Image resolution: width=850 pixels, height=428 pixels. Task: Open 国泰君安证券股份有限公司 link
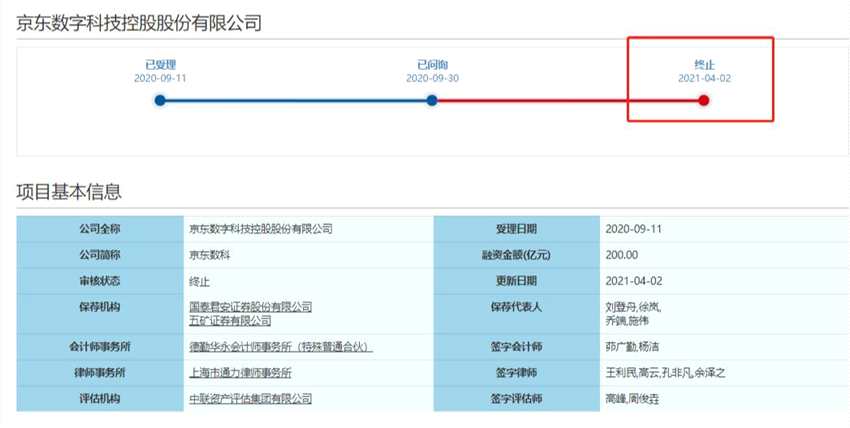point(250,307)
